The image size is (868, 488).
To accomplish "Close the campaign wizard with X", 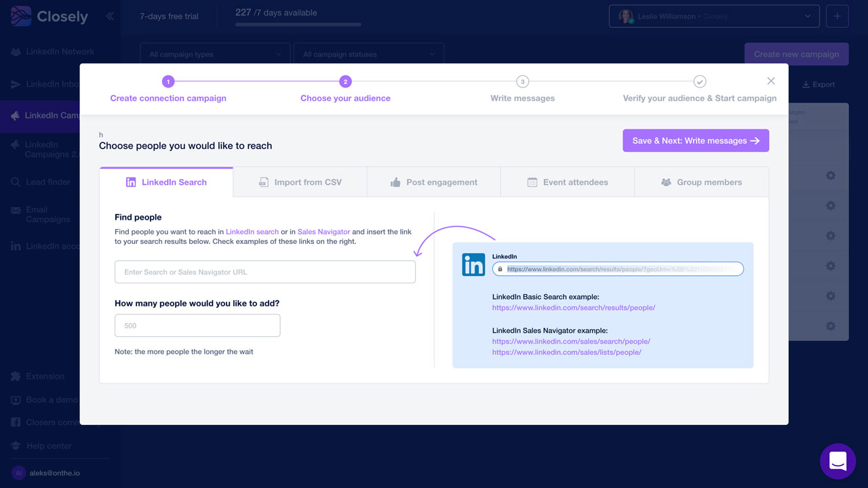I will pyautogui.click(x=771, y=81).
